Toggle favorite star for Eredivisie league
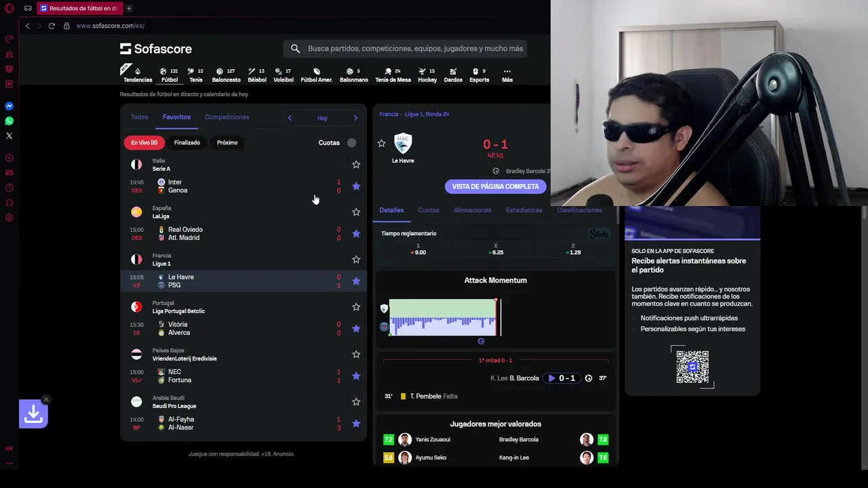The image size is (868, 488). coord(356,354)
